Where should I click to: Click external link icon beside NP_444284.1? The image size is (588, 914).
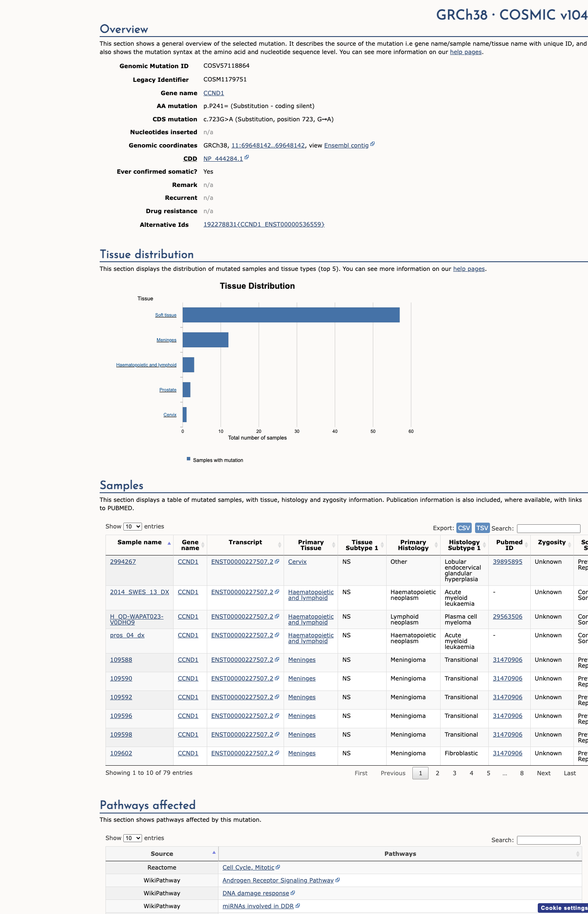click(x=247, y=157)
